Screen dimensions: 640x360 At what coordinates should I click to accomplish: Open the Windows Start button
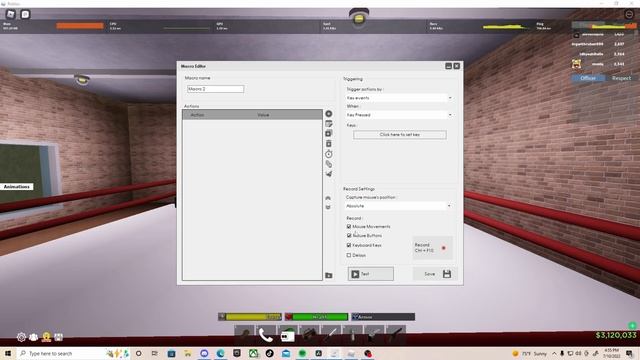point(7,353)
